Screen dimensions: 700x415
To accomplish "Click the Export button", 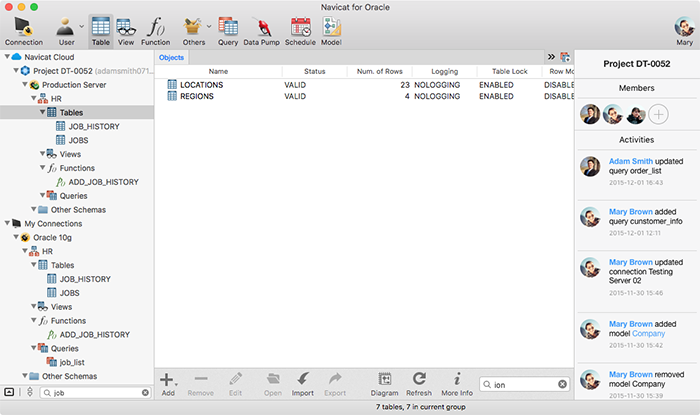I will click(x=335, y=384).
